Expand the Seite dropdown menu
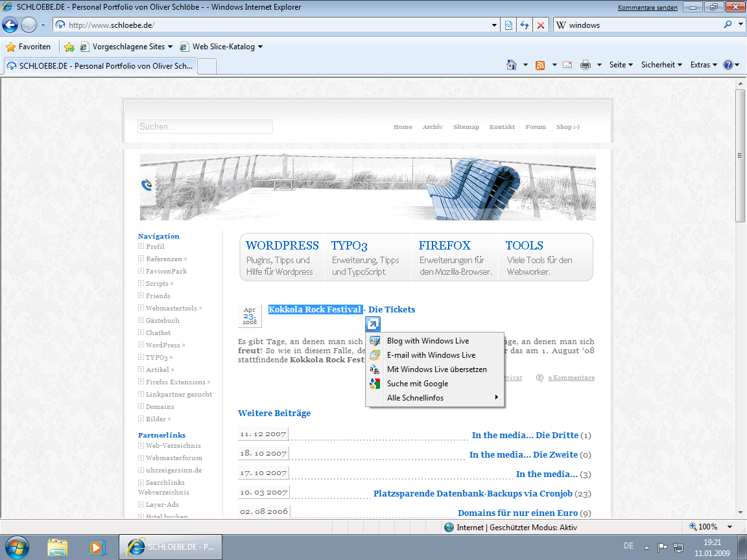This screenshot has height=560, width=747. point(621,65)
